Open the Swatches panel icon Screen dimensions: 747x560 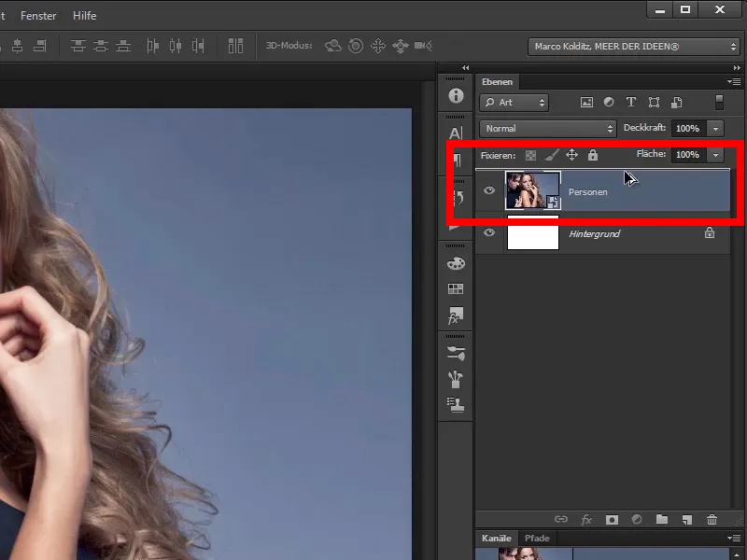(456, 288)
